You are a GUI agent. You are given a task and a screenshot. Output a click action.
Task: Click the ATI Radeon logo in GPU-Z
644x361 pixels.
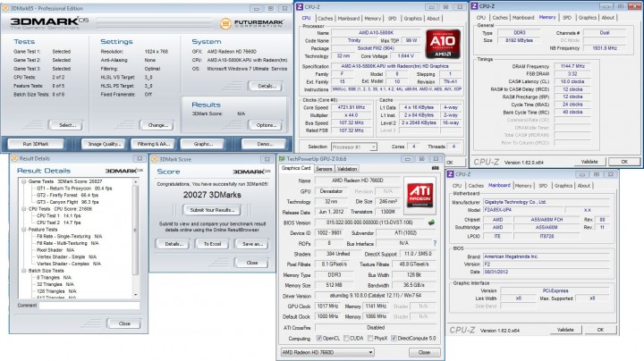coord(419,196)
